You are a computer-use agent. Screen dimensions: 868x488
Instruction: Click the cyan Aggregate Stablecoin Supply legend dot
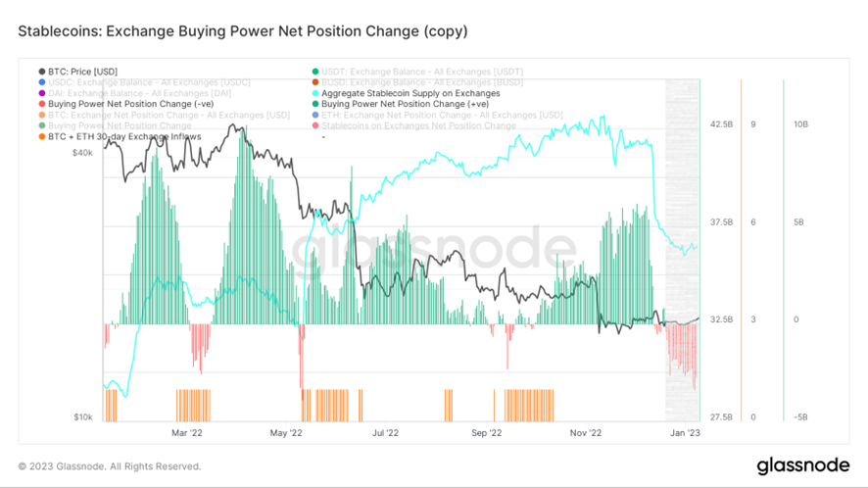(314, 93)
